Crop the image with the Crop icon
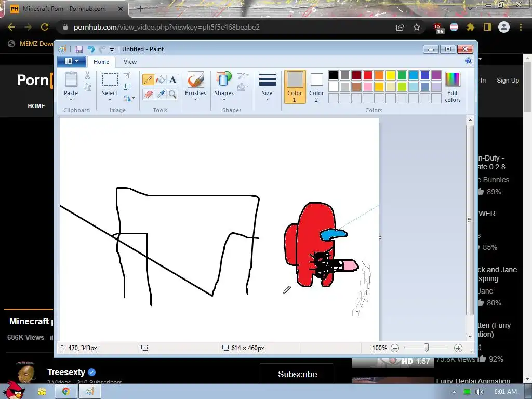Image resolution: width=532 pixels, height=399 pixels. click(127, 75)
